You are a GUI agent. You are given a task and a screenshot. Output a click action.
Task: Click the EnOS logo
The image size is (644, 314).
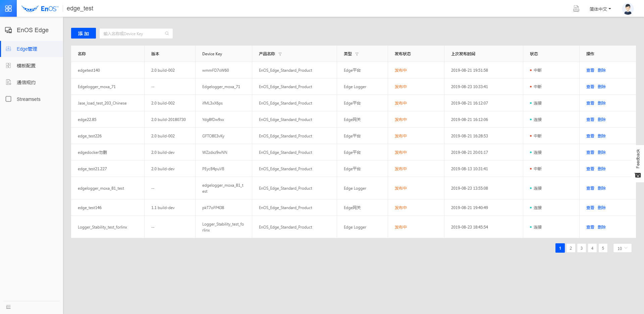40,9
